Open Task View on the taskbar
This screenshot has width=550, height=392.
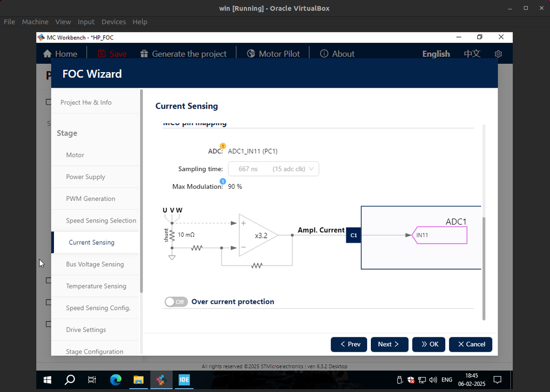pos(92,380)
